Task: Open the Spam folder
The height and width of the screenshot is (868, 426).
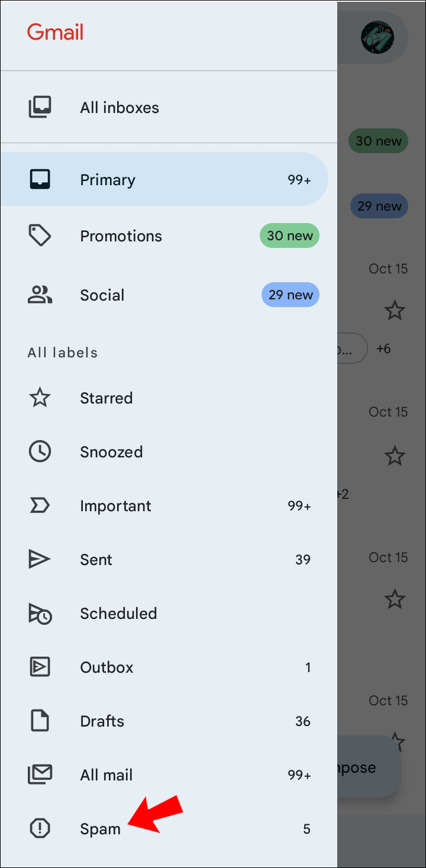Action: click(x=101, y=829)
